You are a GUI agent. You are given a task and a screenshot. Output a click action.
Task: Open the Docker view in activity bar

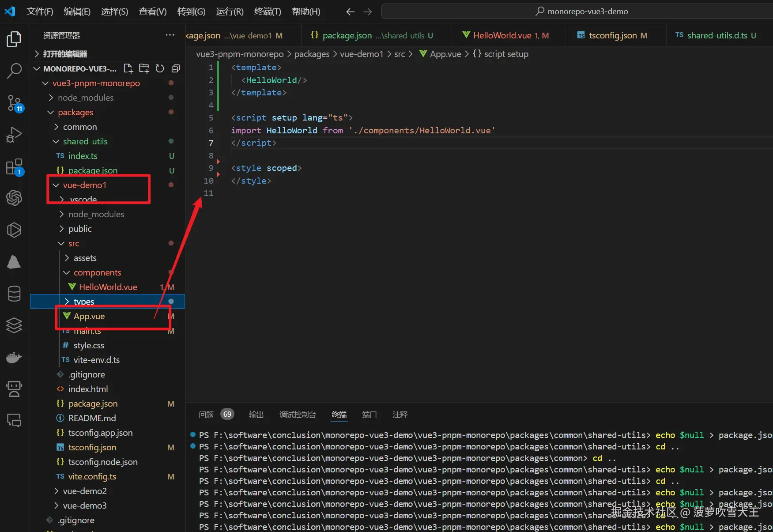pos(14,357)
